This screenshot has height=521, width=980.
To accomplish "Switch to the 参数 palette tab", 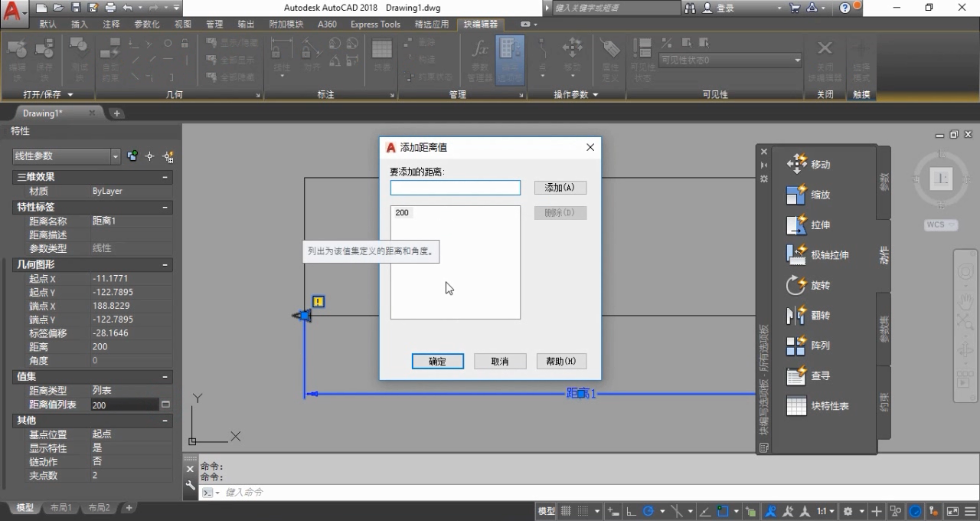I will pyautogui.click(x=884, y=182).
